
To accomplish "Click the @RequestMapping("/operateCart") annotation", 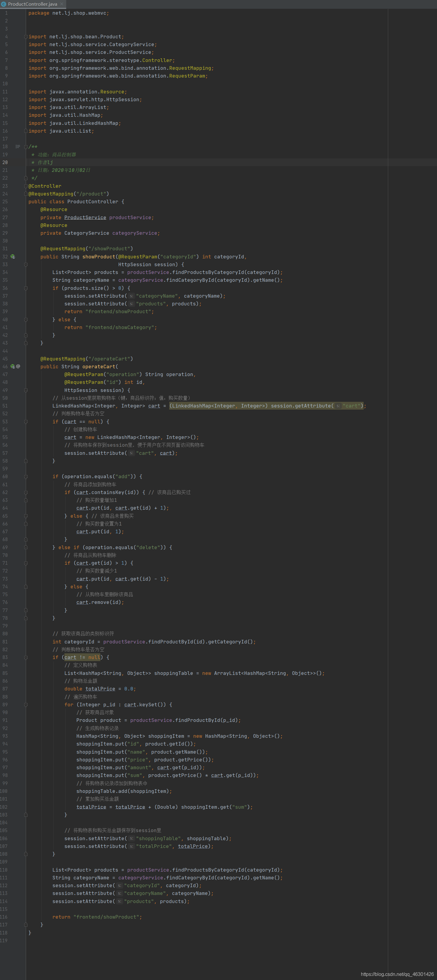I will [x=87, y=359].
